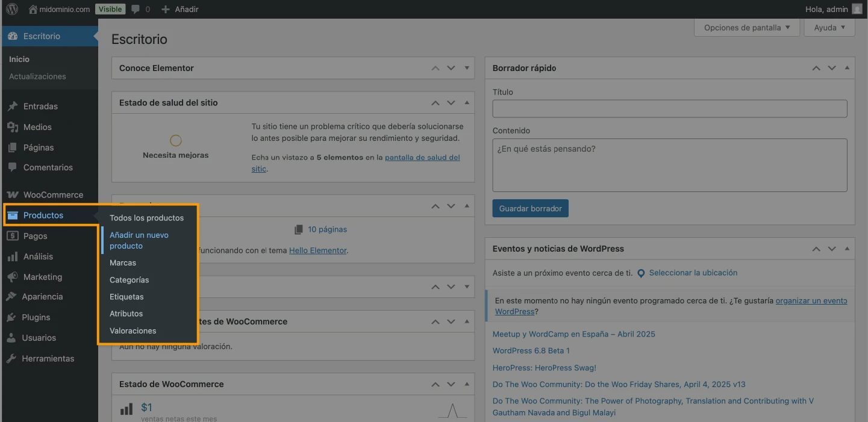Click the WordPress logo in admin bar
868x422 pixels.
coord(12,9)
